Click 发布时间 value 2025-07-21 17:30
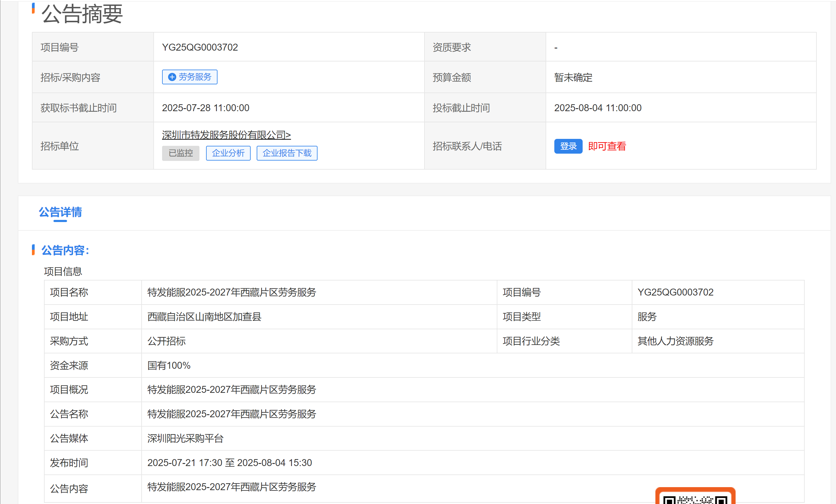Screen dimensions: 836x504 pyautogui.click(x=230, y=463)
